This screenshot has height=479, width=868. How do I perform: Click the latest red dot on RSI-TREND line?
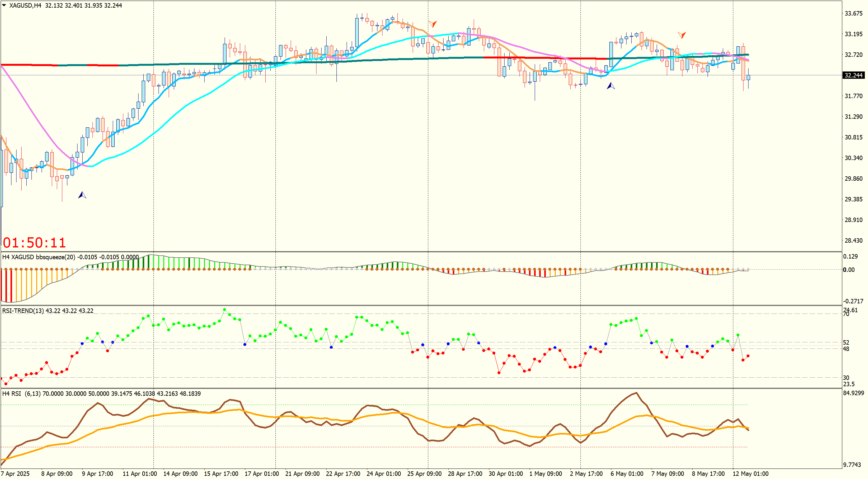(748, 356)
